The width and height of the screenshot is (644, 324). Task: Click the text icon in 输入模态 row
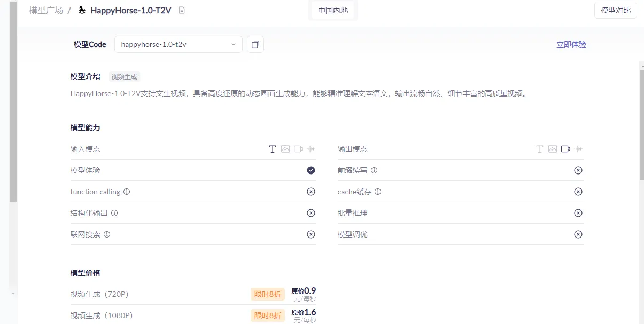(273, 149)
